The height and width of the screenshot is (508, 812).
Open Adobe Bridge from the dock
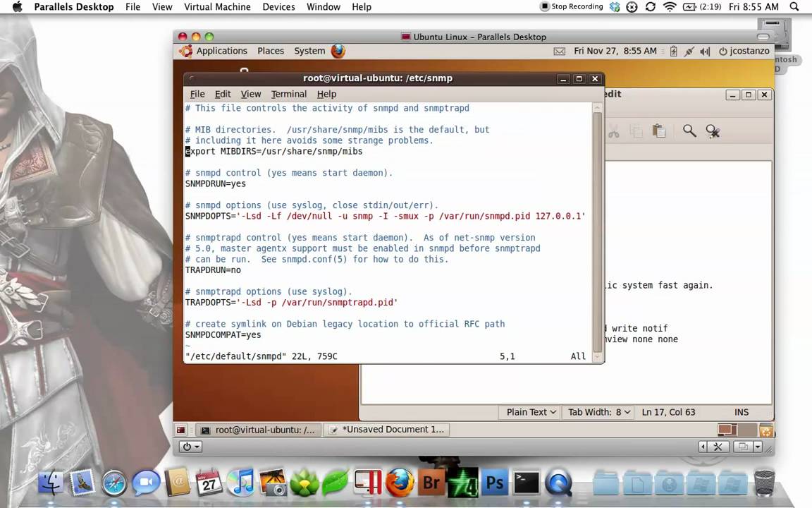point(431,483)
